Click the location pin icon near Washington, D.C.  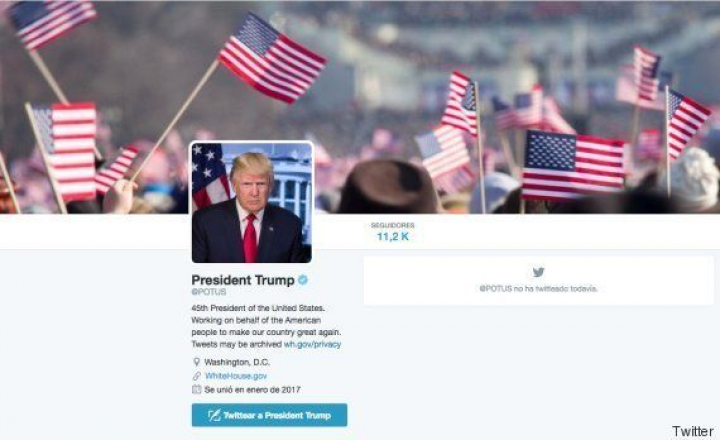[x=197, y=362]
